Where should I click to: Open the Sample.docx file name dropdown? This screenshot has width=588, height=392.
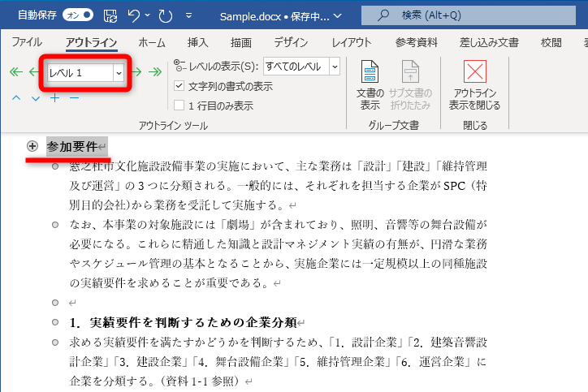(338, 16)
